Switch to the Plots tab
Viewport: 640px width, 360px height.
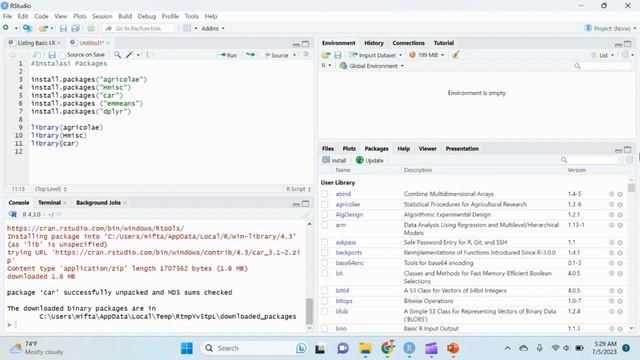349,149
